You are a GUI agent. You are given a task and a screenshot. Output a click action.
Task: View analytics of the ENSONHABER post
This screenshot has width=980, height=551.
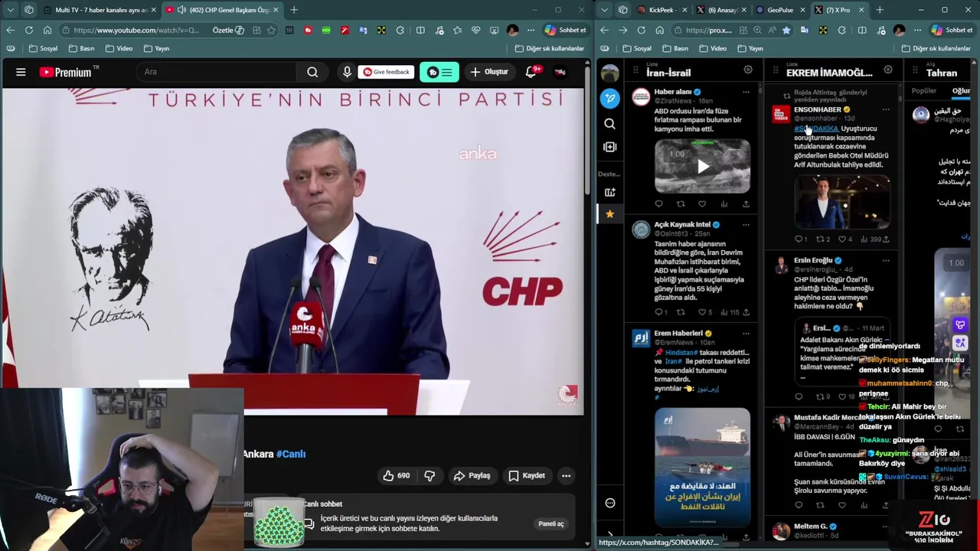(871, 240)
